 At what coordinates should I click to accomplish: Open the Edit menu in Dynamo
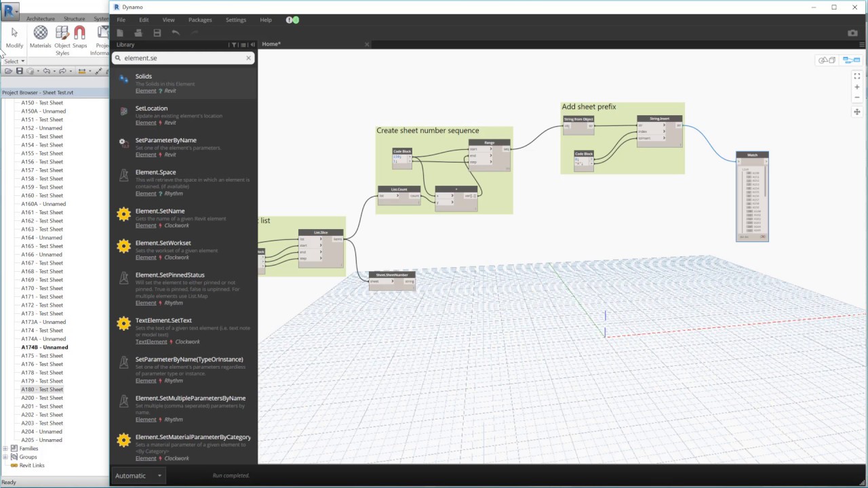[x=144, y=20]
